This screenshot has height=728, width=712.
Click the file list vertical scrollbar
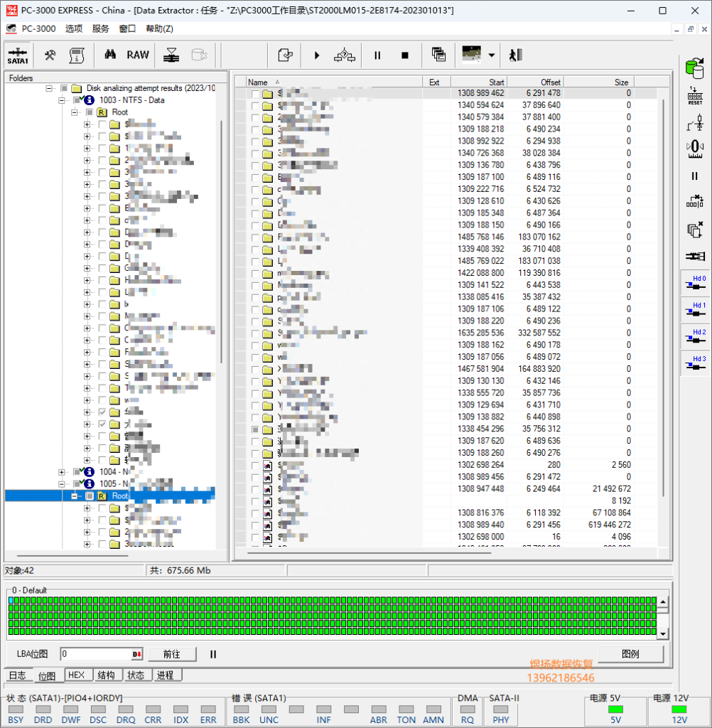(x=663, y=297)
